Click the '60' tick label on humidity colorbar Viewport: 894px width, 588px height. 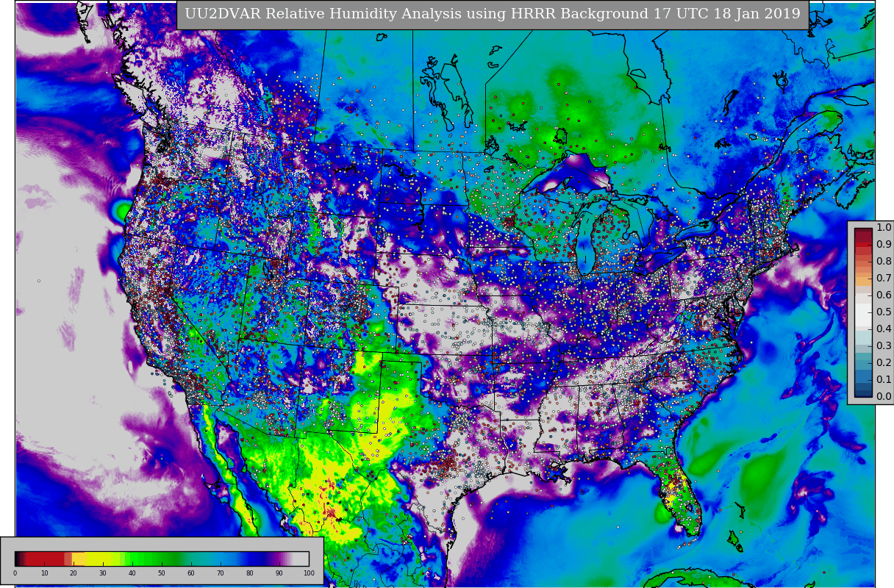pos(191,573)
